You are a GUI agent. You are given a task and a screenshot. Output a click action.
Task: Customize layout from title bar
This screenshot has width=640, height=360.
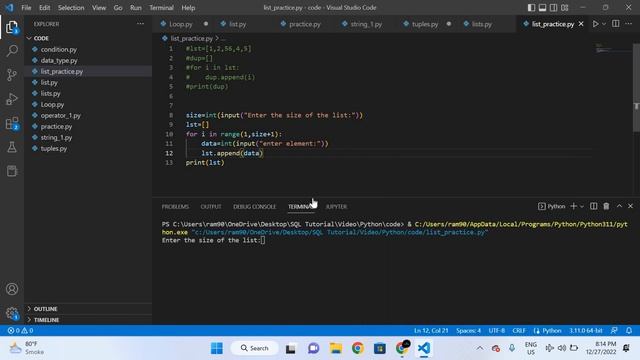pyautogui.click(x=564, y=8)
